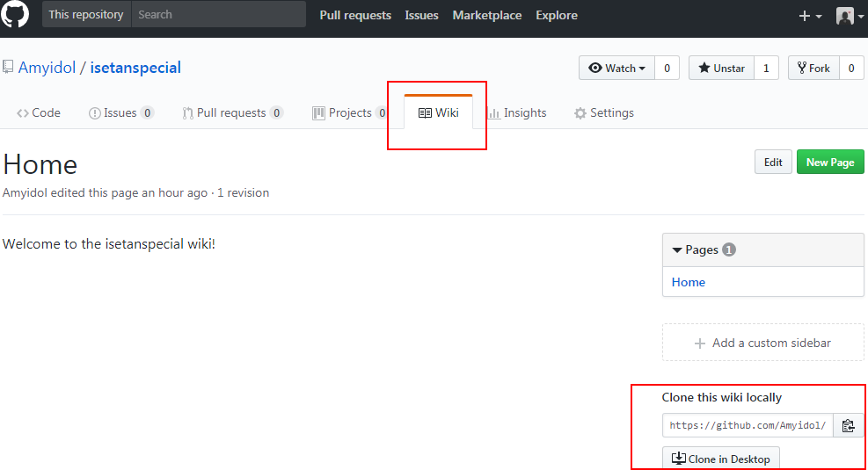Collapse the Pages list triangle
The image size is (868, 470).
676,249
